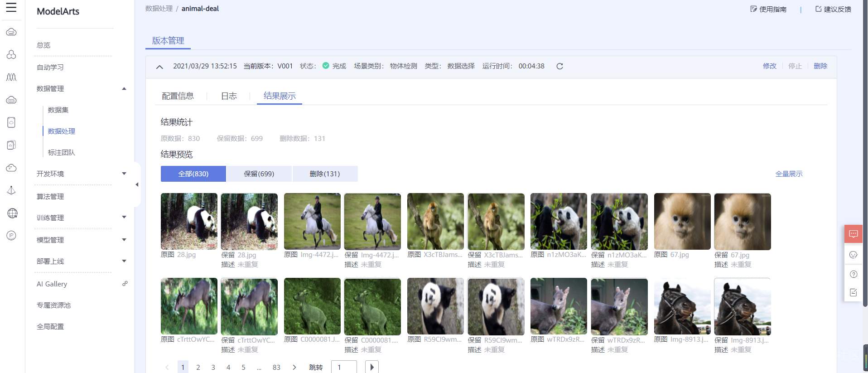Click the jump go button after page input
Image resolution: width=868 pixels, height=373 pixels.
click(x=371, y=367)
